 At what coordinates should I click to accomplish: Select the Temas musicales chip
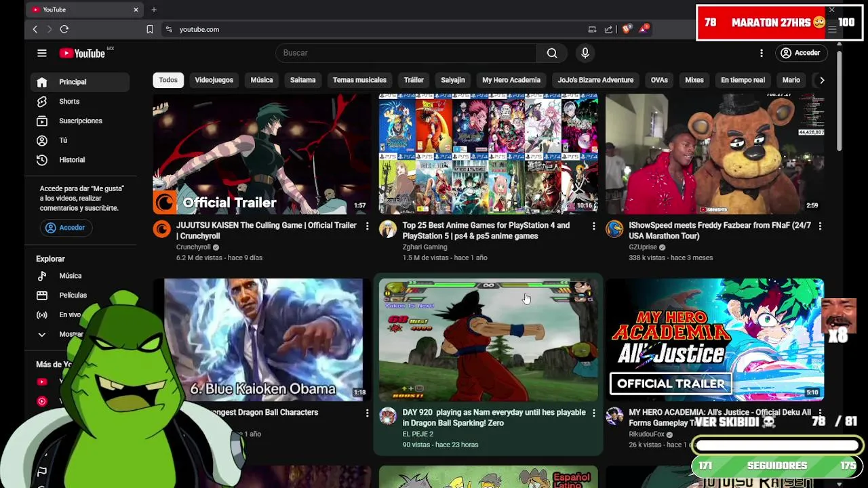[359, 80]
